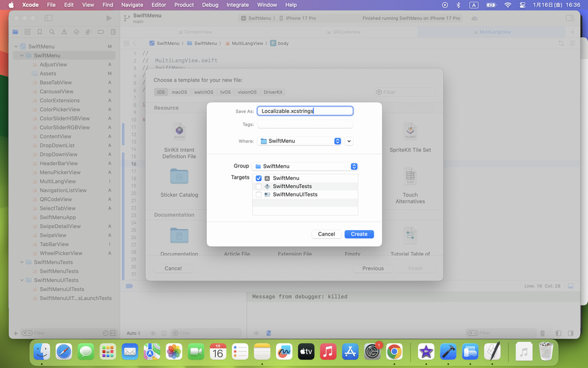This screenshot has width=588, height=368.
Task: Open Xcode from the Dock
Action: click(x=448, y=351)
